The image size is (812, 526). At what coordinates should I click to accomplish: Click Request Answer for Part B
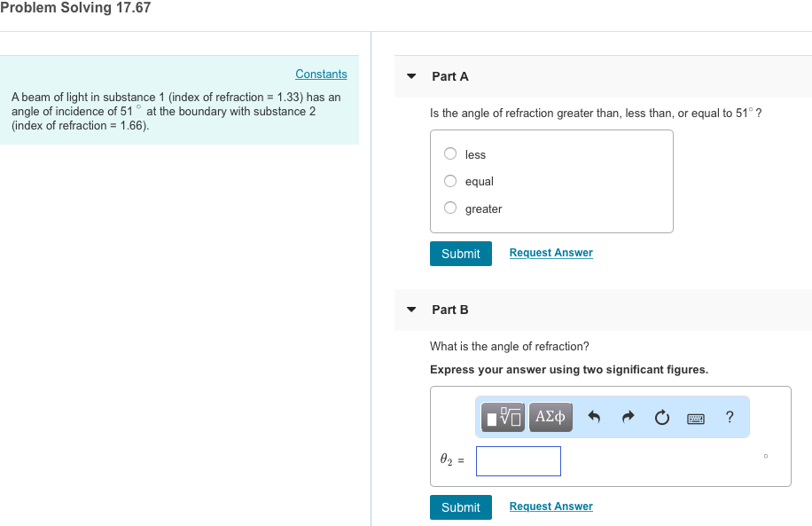point(550,506)
